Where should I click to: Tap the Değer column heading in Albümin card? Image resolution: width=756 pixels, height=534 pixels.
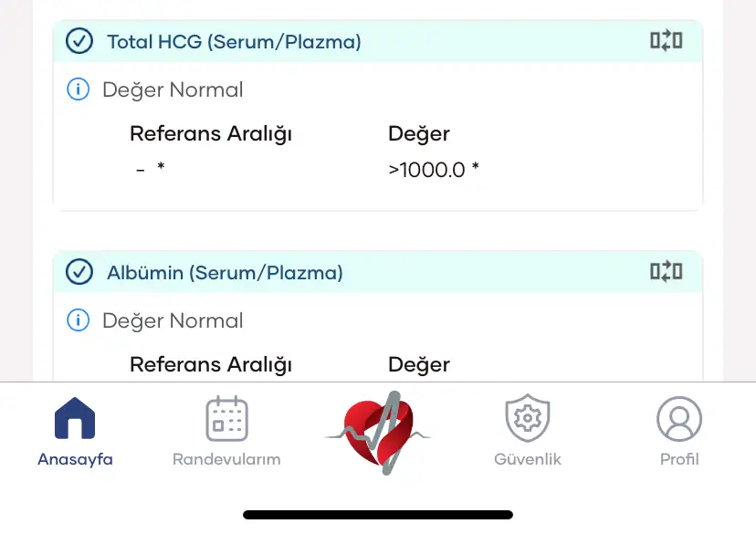click(418, 365)
